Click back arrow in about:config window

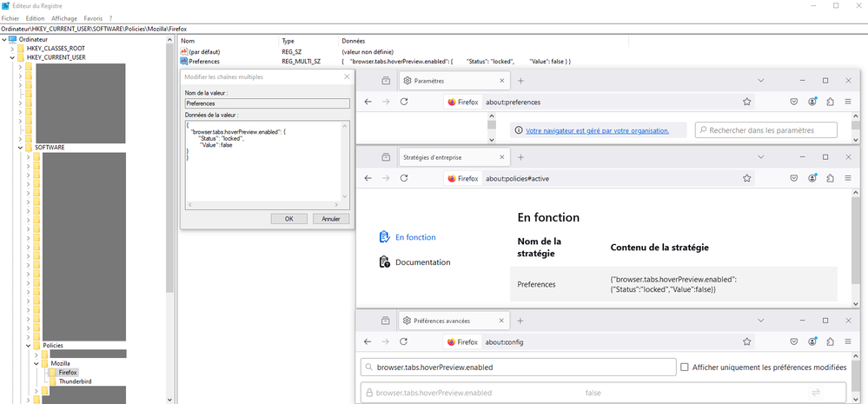368,341
